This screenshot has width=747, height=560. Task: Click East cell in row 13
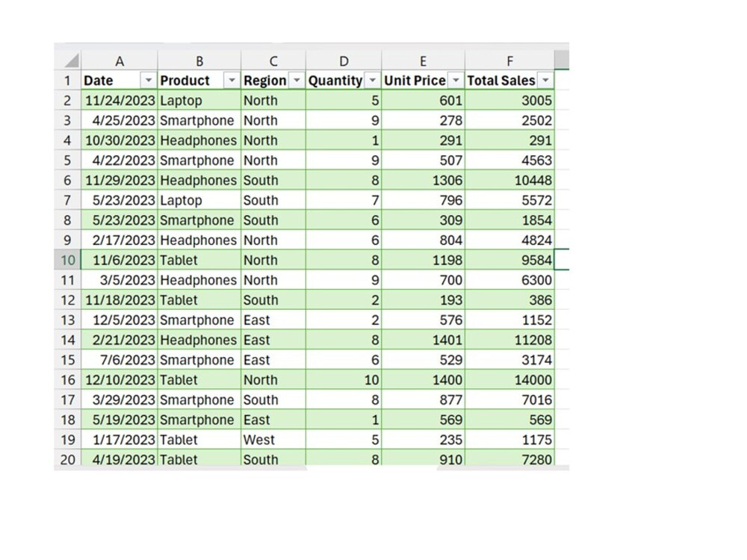[273, 320]
